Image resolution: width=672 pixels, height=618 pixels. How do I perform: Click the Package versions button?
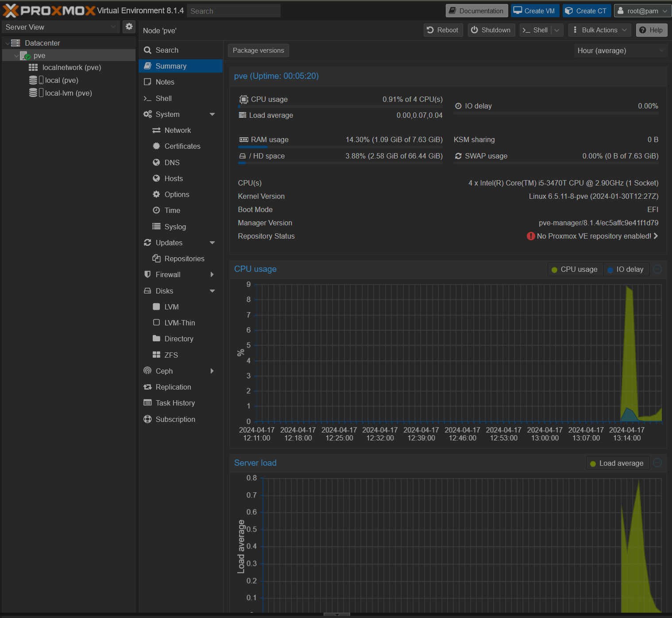pos(259,50)
